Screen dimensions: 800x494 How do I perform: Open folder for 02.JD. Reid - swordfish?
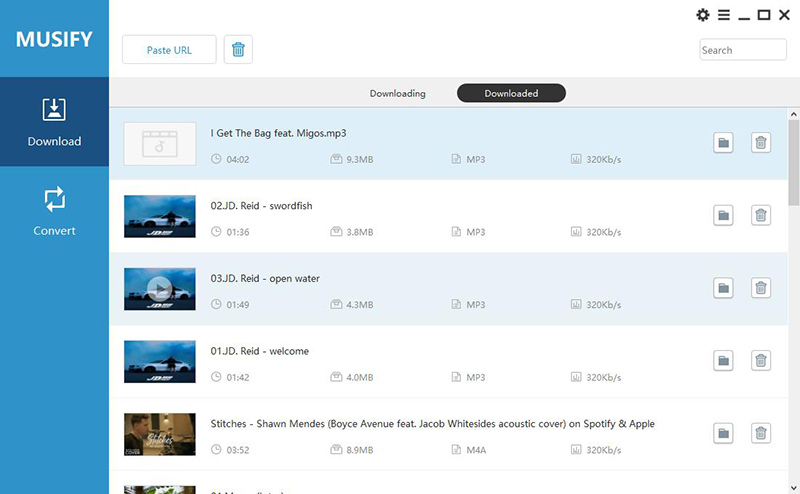(723, 215)
